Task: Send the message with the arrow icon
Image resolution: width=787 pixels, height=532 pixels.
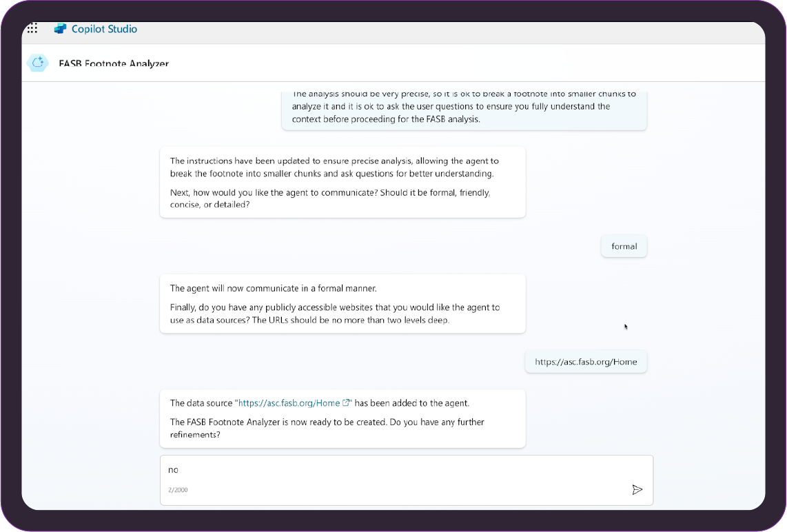Action: point(637,489)
